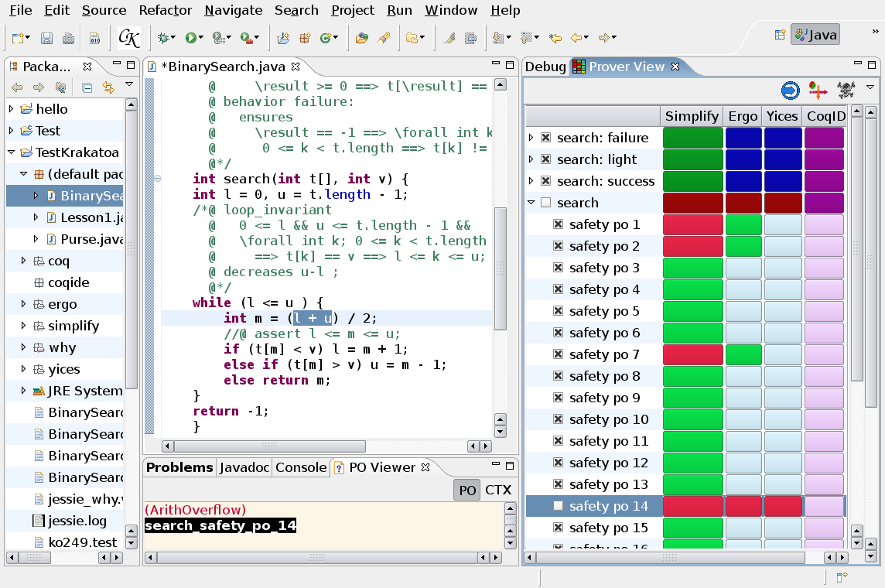Click the Open Perspective icon
The image size is (885, 588).
coord(780,35)
